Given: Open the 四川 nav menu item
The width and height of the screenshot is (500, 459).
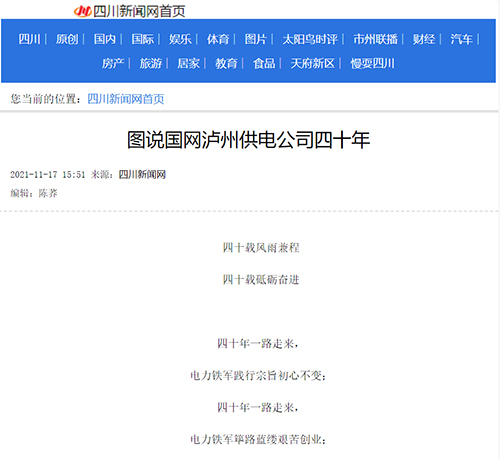Looking at the screenshot, I should (x=29, y=39).
